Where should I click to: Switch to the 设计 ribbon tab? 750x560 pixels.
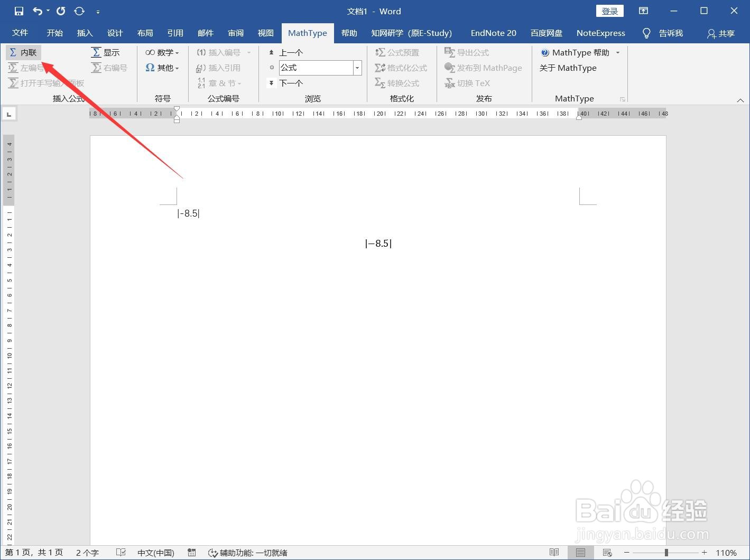(x=115, y=33)
